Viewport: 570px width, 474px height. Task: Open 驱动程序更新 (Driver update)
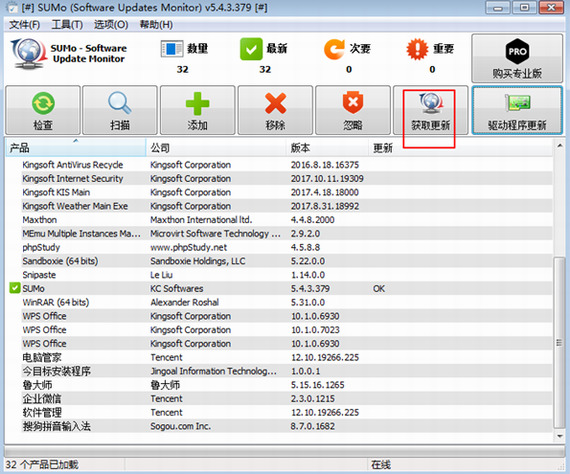click(x=517, y=110)
